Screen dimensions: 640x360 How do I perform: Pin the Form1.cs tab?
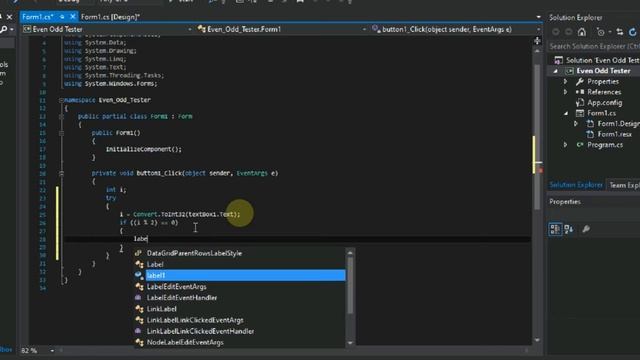pos(62,17)
